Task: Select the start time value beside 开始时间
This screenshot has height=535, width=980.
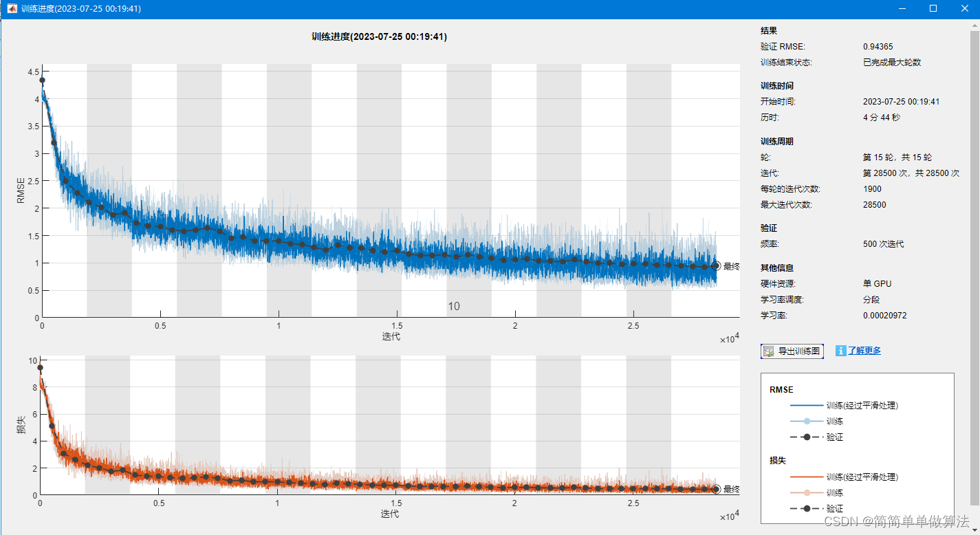Action: tap(902, 102)
